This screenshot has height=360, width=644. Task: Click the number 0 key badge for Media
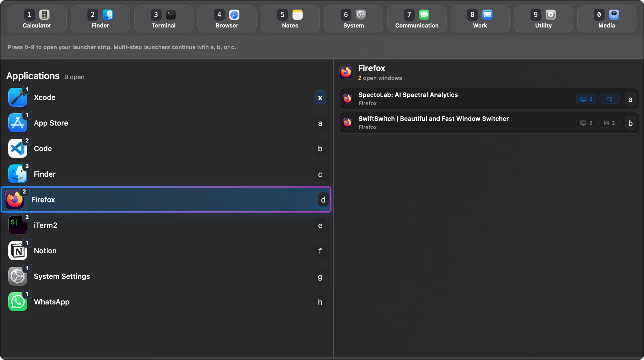pos(599,15)
